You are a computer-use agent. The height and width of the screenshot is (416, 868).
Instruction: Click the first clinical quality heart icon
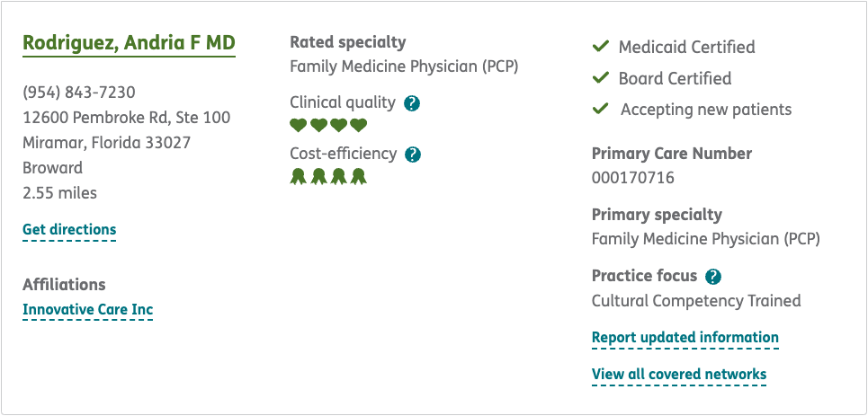point(299,125)
